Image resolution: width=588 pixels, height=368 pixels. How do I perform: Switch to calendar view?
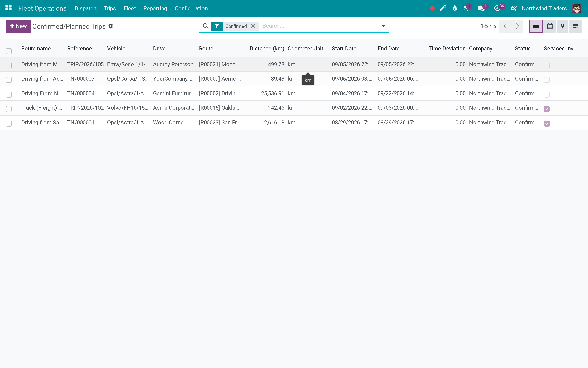point(550,26)
